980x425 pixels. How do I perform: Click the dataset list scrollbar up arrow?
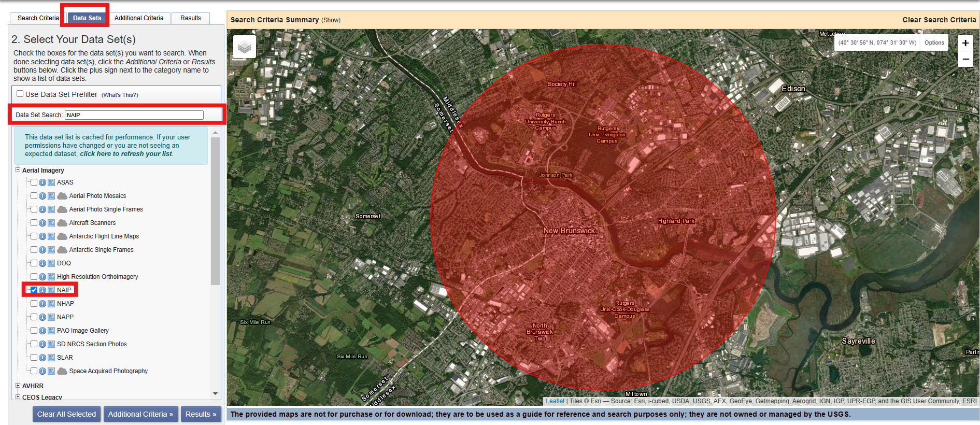pyautogui.click(x=216, y=133)
